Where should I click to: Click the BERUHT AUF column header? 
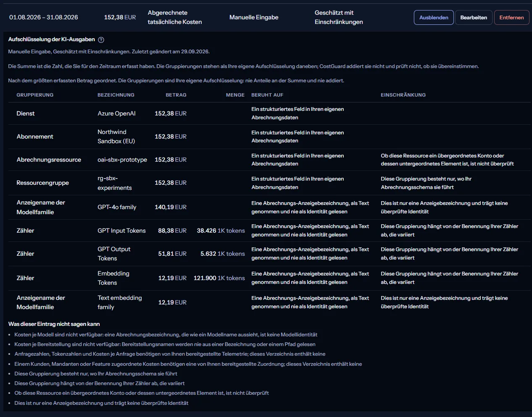[x=267, y=95]
